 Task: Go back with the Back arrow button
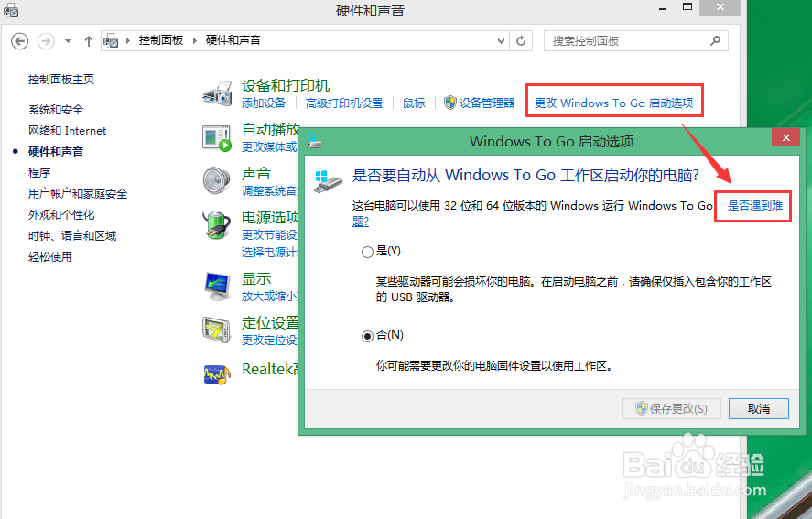click(19, 41)
